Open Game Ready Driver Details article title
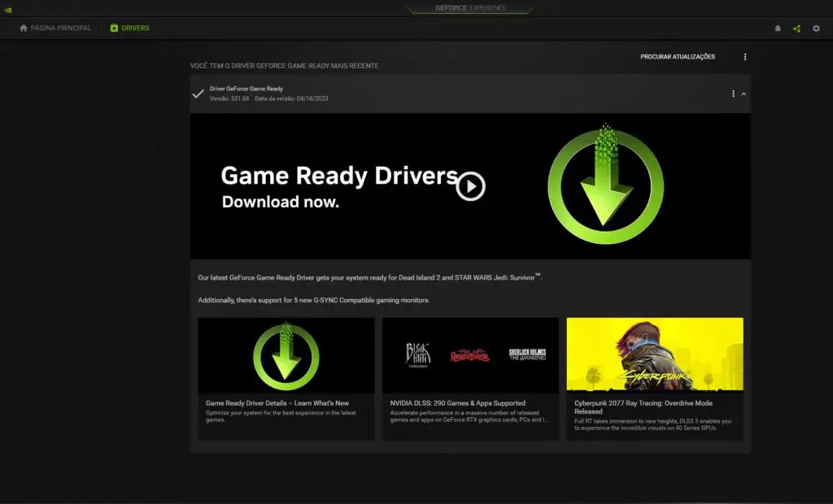 pyautogui.click(x=277, y=403)
